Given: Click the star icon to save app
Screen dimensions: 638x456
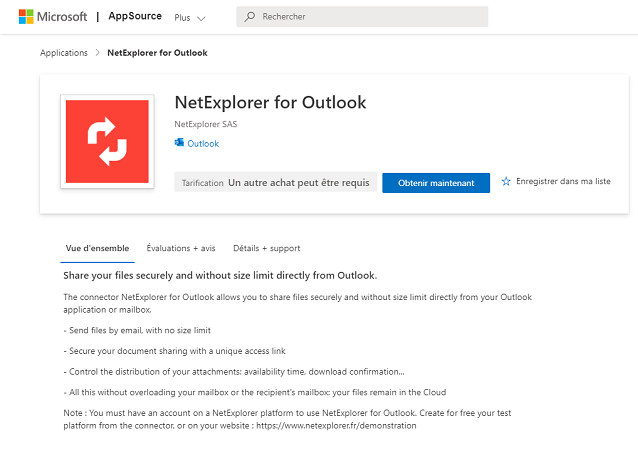Looking at the screenshot, I should pos(506,181).
